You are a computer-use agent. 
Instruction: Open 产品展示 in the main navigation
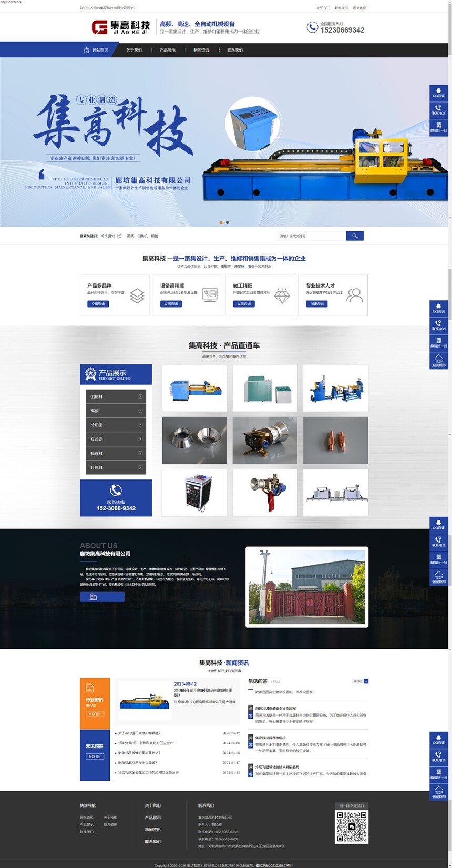coord(168,50)
